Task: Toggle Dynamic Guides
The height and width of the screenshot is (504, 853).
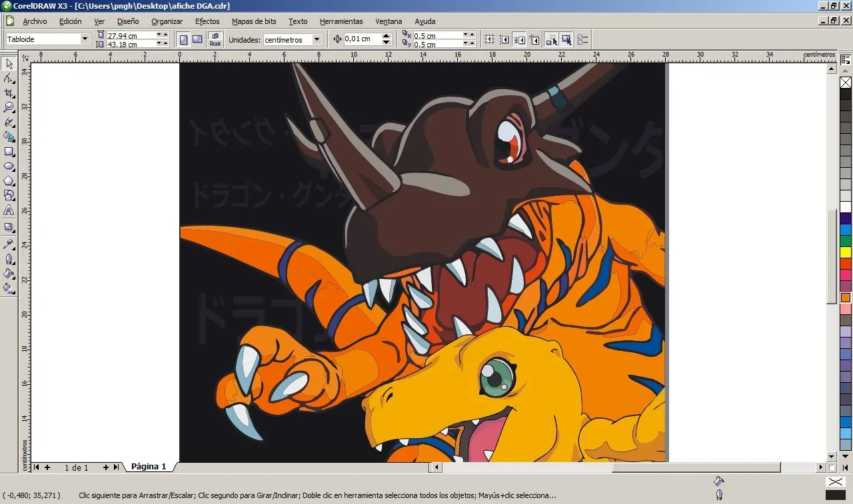Action: (x=534, y=39)
